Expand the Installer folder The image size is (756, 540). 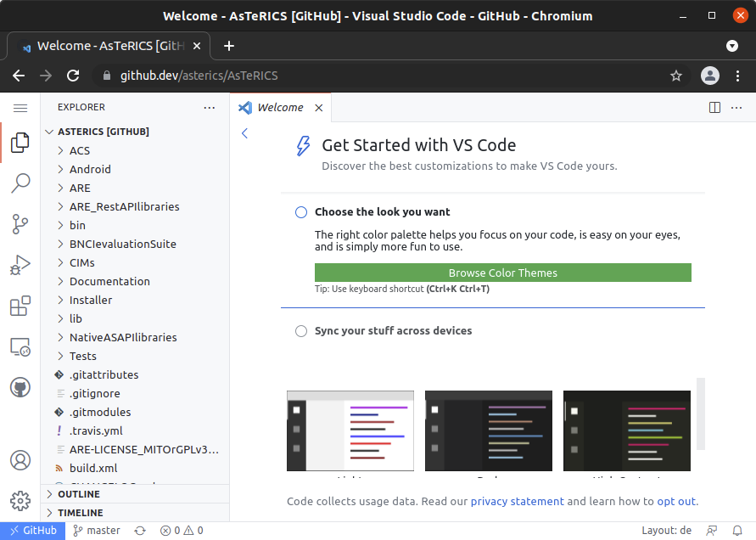coord(135,301)
